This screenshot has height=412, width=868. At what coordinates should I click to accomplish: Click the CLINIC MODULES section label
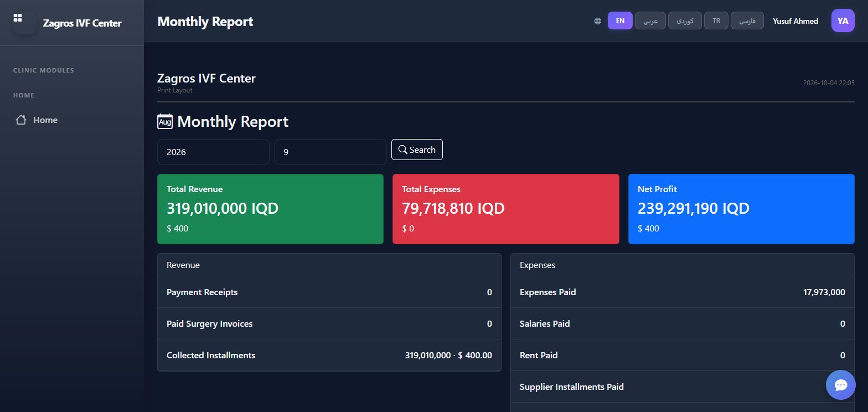43,70
